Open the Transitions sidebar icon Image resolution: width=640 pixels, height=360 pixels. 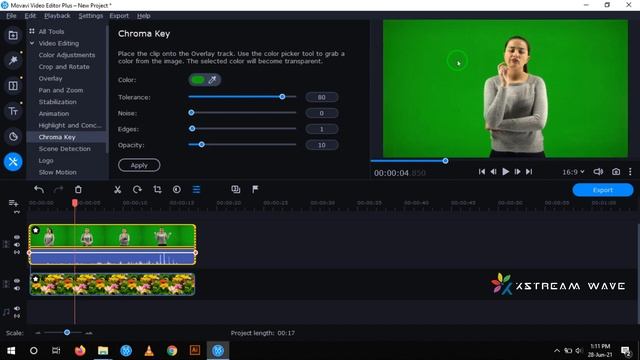tap(13, 86)
